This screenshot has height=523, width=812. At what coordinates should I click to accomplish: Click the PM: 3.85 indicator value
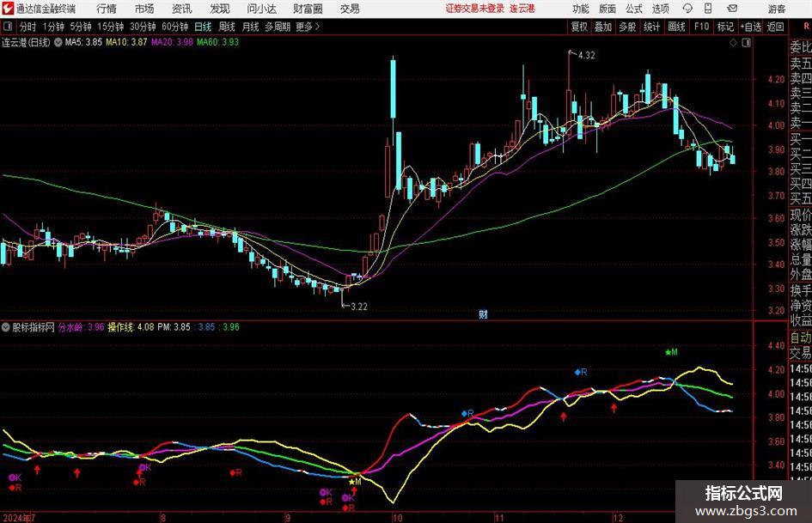pyautogui.click(x=174, y=327)
